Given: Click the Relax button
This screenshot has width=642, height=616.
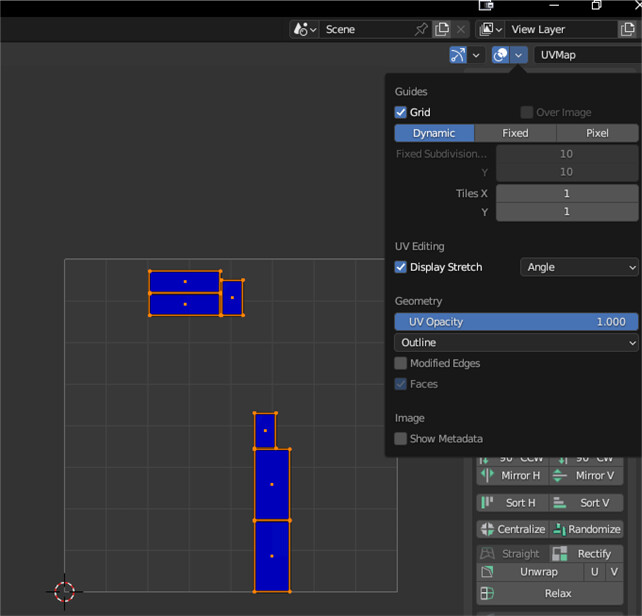Looking at the screenshot, I should click(550, 593).
